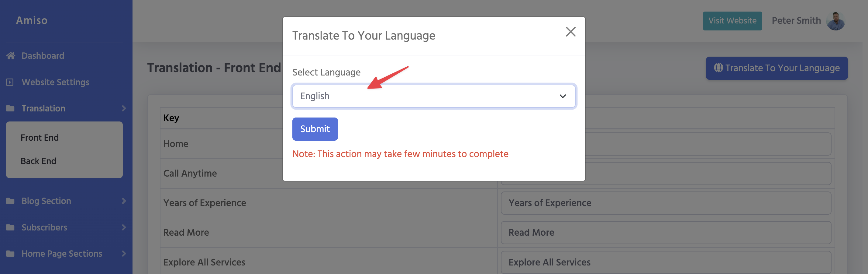Image resolution: width=868 pixels, height=274 pixels.
Task: Expand Blog Section using its chevron
Action: click(124, 201)
